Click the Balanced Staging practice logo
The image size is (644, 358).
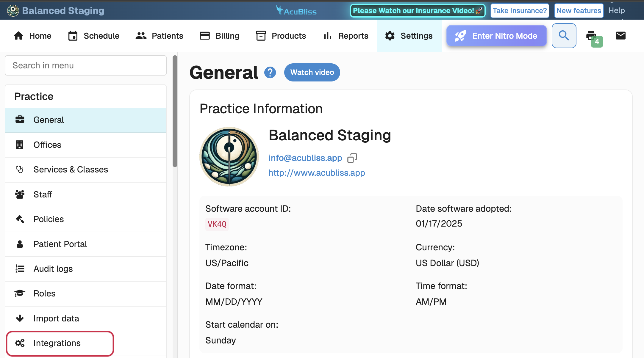point(229,157)
